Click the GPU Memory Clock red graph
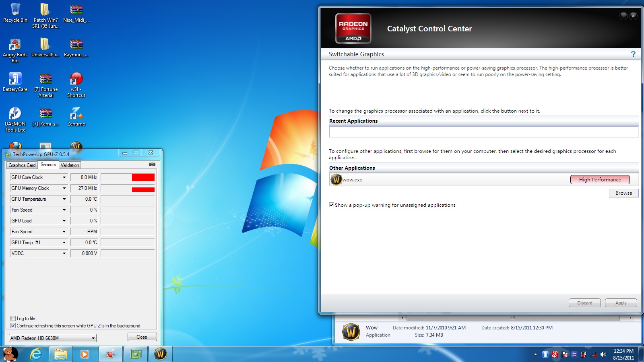This screenshot has height=362, width=644. [x=143, y=189]
